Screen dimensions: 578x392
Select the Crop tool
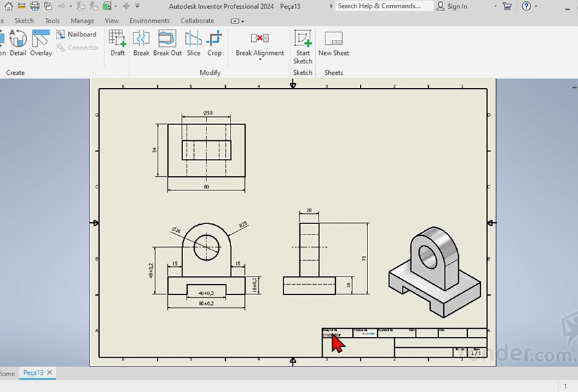pos(215,43)
